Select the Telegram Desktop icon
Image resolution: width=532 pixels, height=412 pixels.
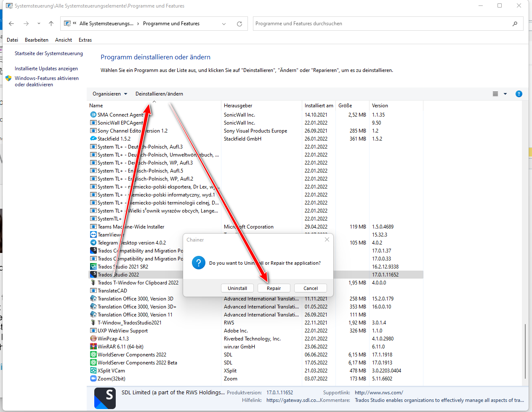tap(93, 242)
